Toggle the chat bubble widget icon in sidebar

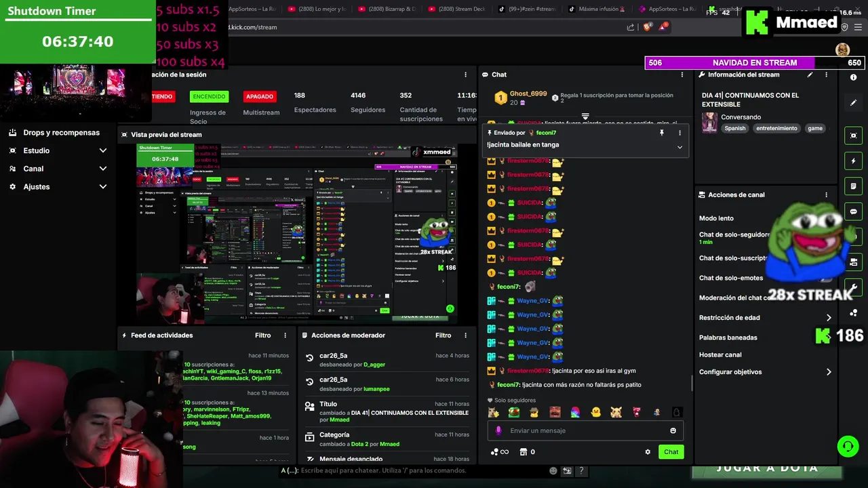point(854,211)
